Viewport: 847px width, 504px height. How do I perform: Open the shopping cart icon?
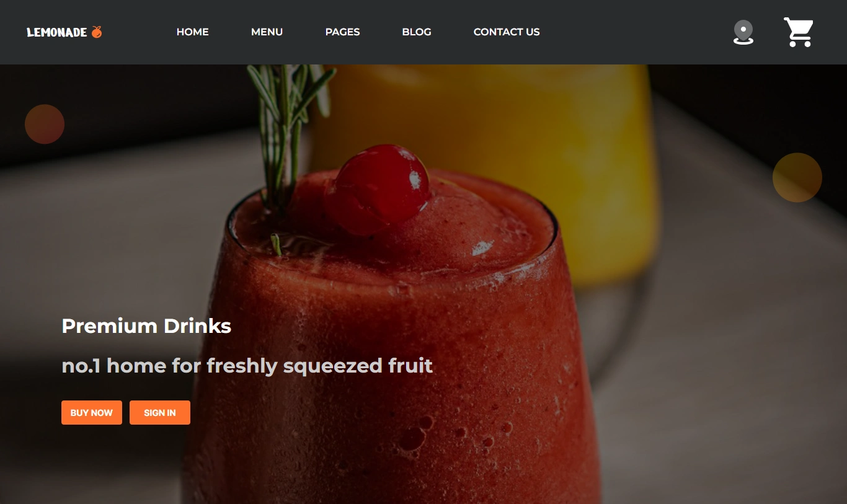(799, 32)
